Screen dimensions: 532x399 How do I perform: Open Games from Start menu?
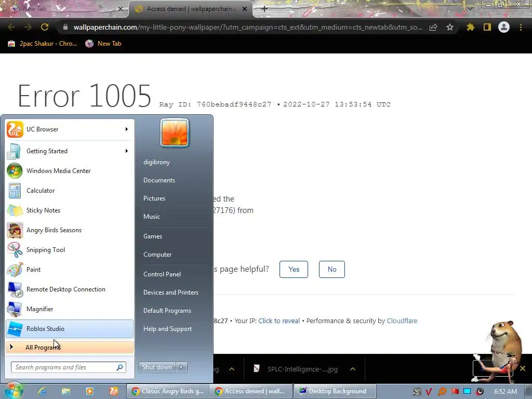[x=153, y=236]
